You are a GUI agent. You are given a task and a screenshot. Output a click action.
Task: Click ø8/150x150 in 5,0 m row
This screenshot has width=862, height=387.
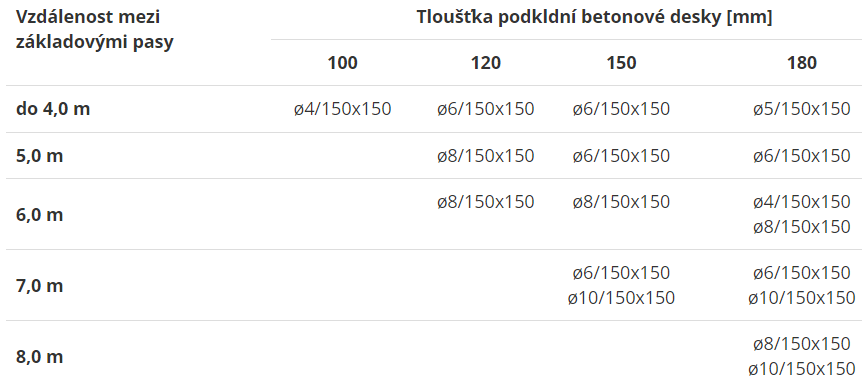click(x=486, y=156)
